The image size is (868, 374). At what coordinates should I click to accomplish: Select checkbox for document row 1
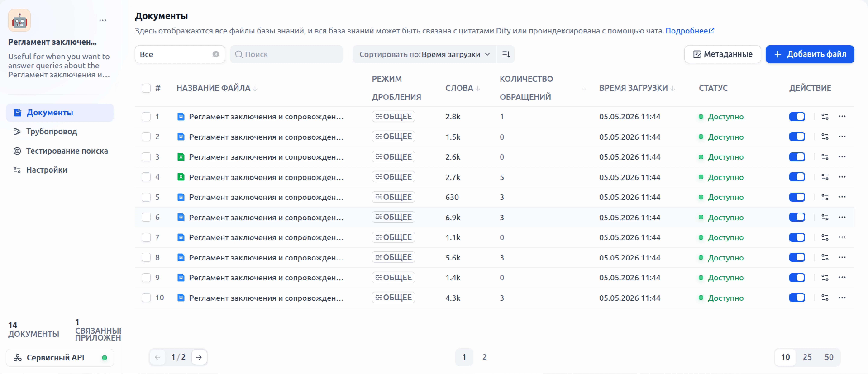point(146,117)
